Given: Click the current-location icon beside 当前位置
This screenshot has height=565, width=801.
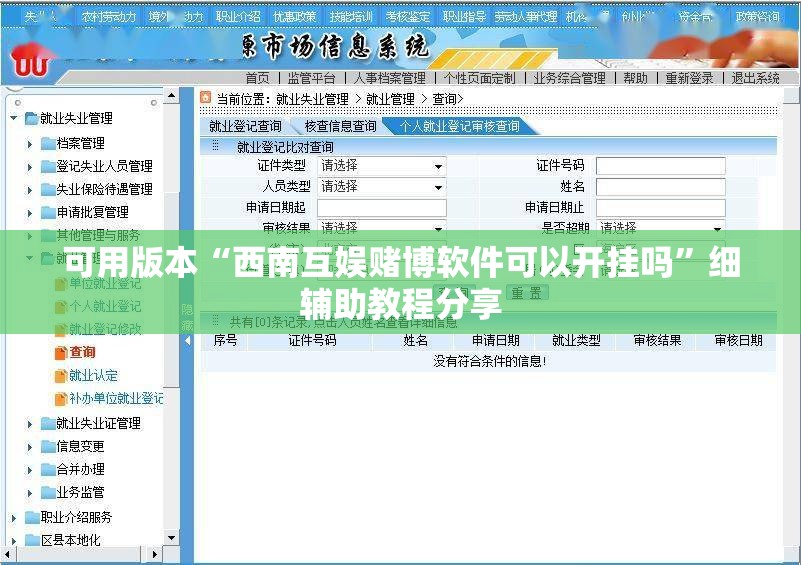Looking at the screenshot, I should (205, 97).
